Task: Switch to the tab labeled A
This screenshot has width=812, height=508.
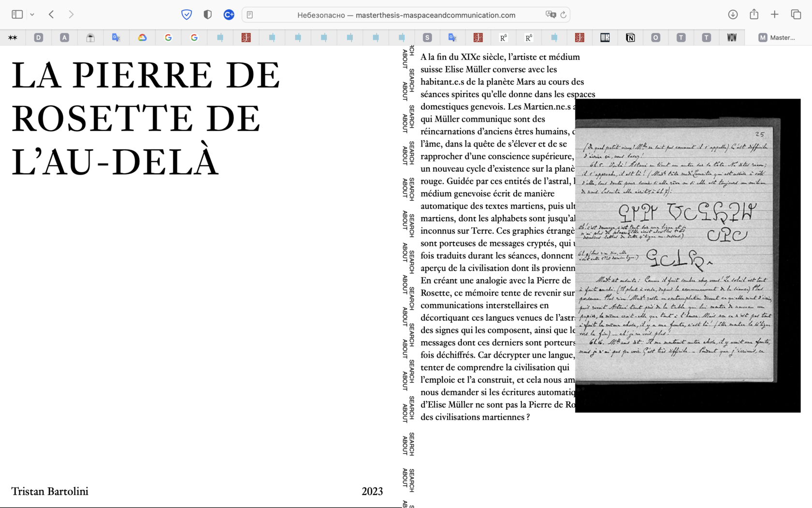Action: tap(64, 37)
